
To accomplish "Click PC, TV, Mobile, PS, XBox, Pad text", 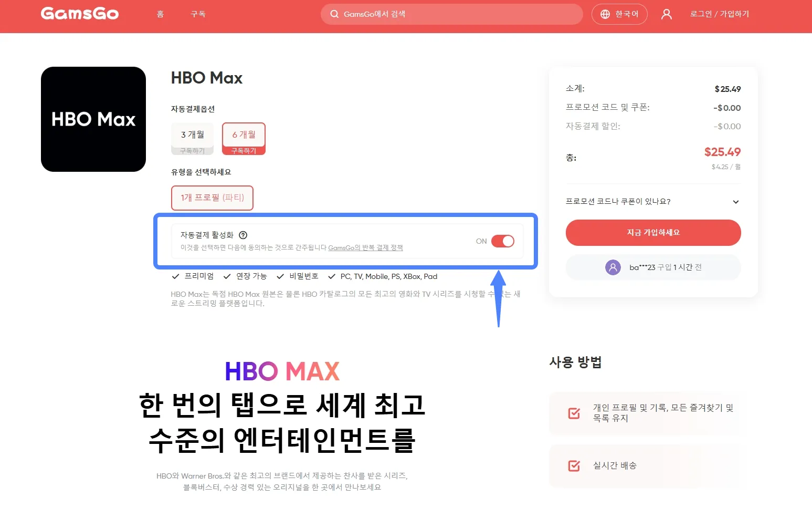I will [x=389, y=276].
